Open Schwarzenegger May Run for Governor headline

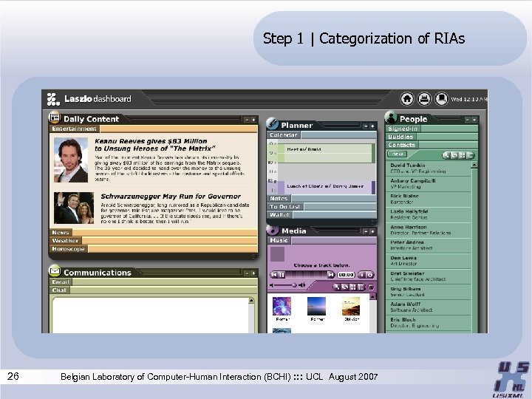[171, 197]
